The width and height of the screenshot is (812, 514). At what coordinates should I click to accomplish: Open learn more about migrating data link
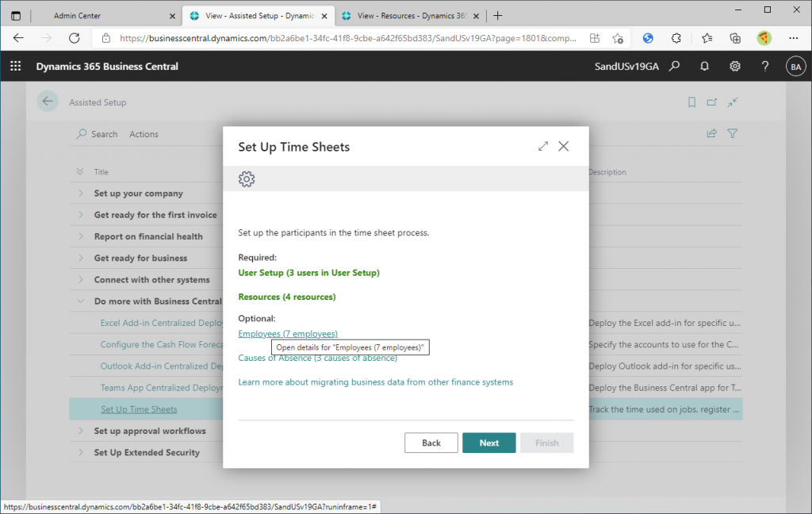[x=375, y=382]
